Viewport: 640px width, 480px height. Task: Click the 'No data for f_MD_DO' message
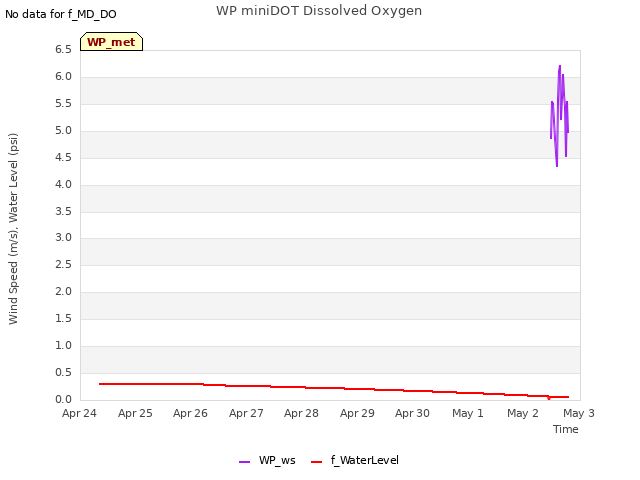pyautogui.click(x=61, y=14)
